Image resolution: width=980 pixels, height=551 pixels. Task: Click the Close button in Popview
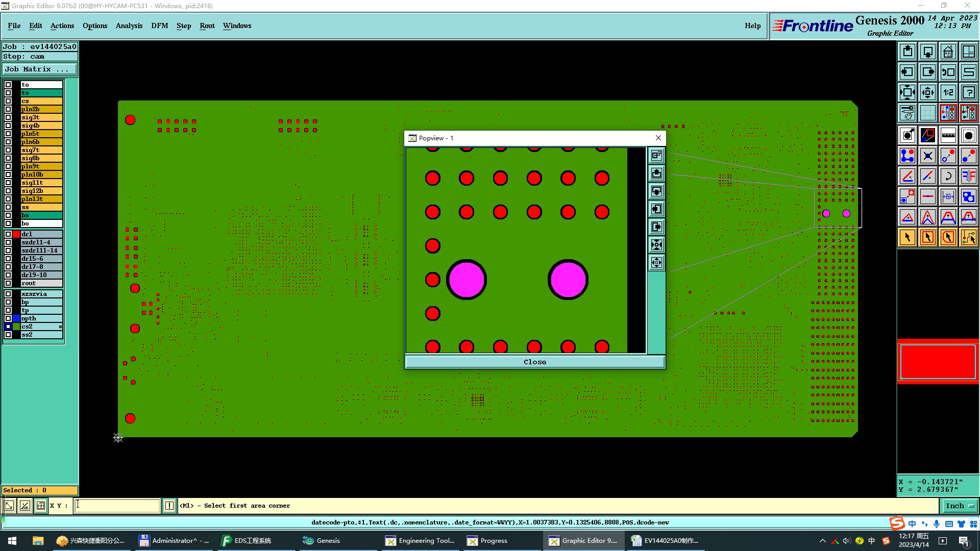point(534,362)
